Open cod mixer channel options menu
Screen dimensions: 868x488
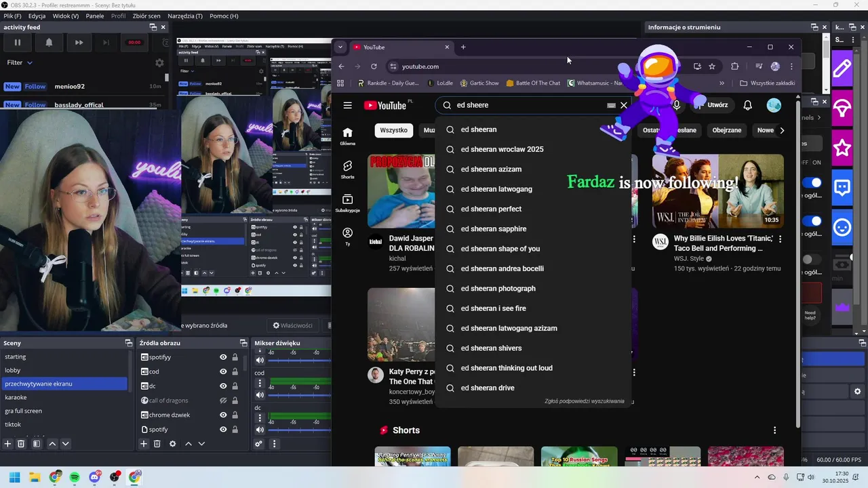coord(260,384)
